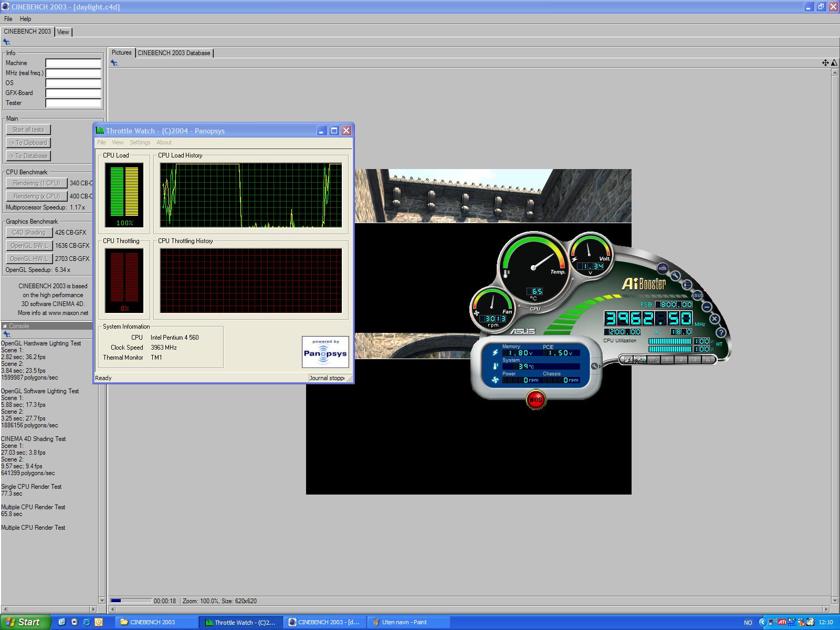The height and width of the screenshot is (630, 840).
Task: Select AI Booster profile slot 2
Action: point(681,360)
